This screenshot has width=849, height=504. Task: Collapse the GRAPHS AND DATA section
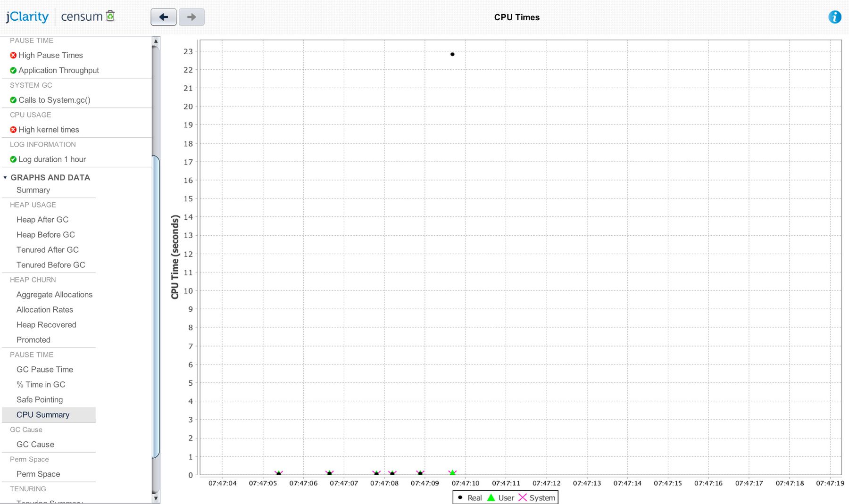(x=5, y=177)
